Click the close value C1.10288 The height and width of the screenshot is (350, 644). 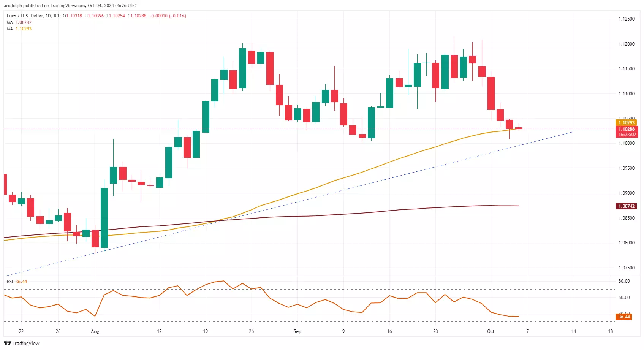[137, 16]
